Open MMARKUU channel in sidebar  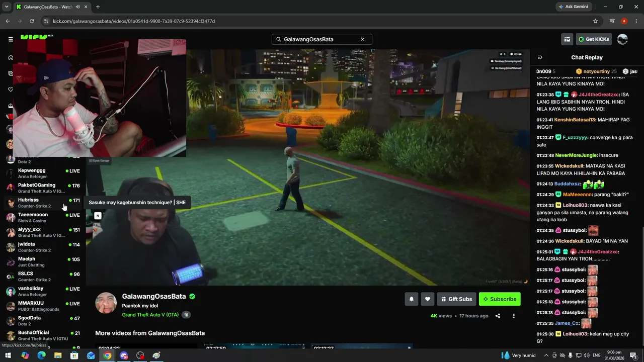pyautogui.click(x=43, y=306)
